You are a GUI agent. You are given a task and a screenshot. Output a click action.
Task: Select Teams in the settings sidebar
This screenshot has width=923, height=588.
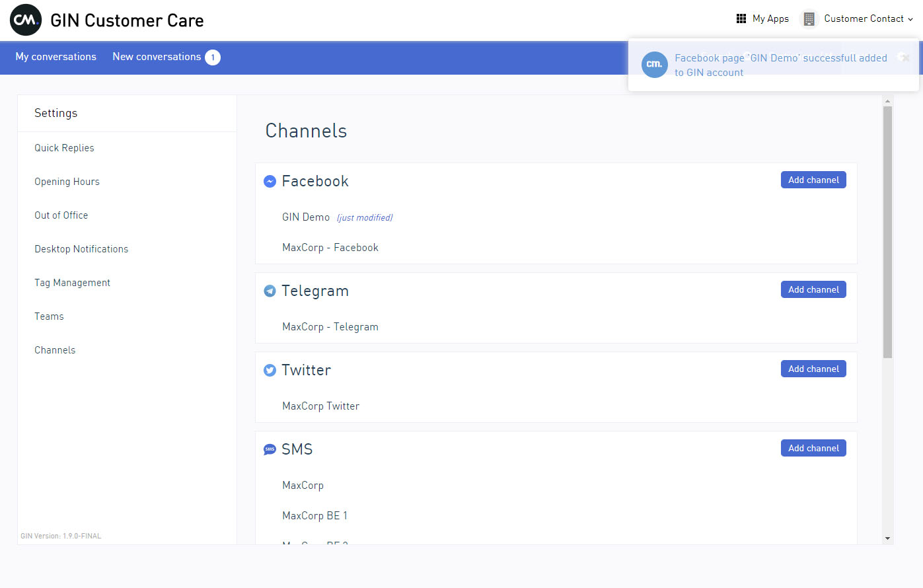click(x=49, y=316)
